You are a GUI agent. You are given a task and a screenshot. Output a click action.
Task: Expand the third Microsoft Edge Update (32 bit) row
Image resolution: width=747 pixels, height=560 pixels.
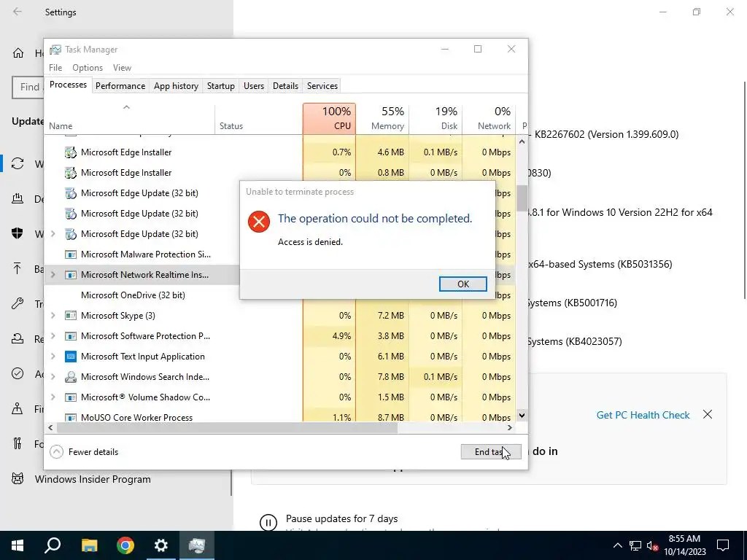53,234
